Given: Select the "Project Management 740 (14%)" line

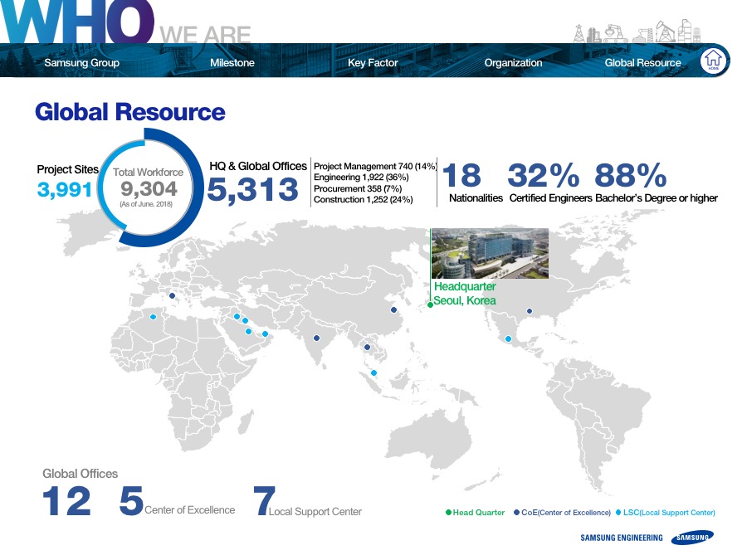Looking at the screenshot, I should tap(375, 166).
